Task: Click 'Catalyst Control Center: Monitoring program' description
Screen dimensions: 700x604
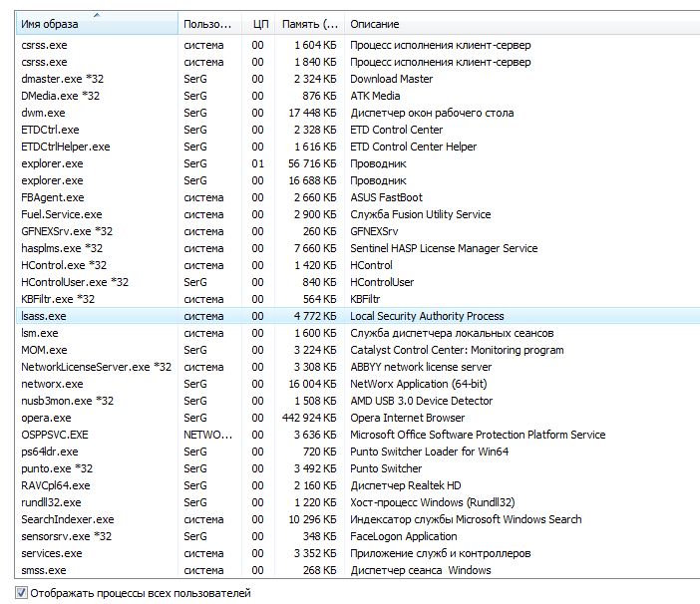Action: (457, 350)
